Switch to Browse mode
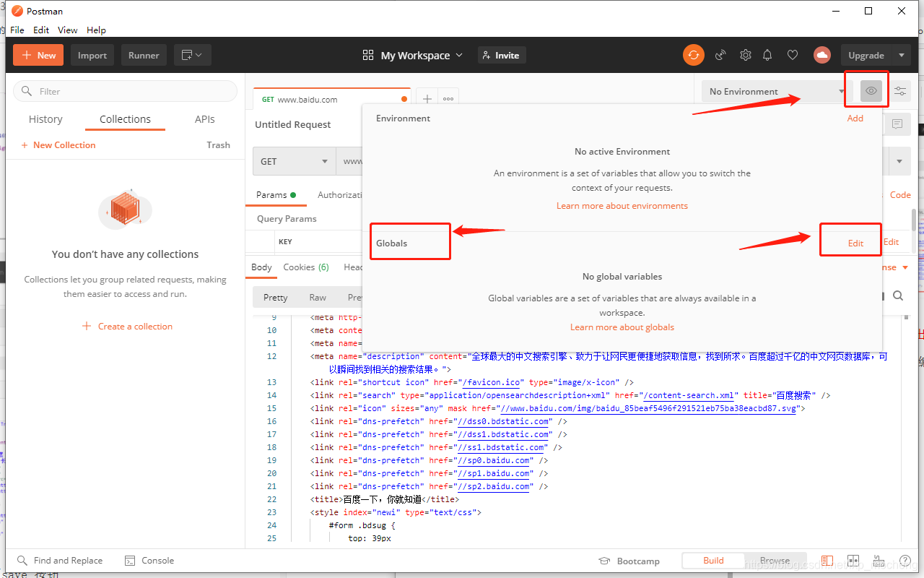The width and height of the screenshot is (924, 578). (775, 561)
